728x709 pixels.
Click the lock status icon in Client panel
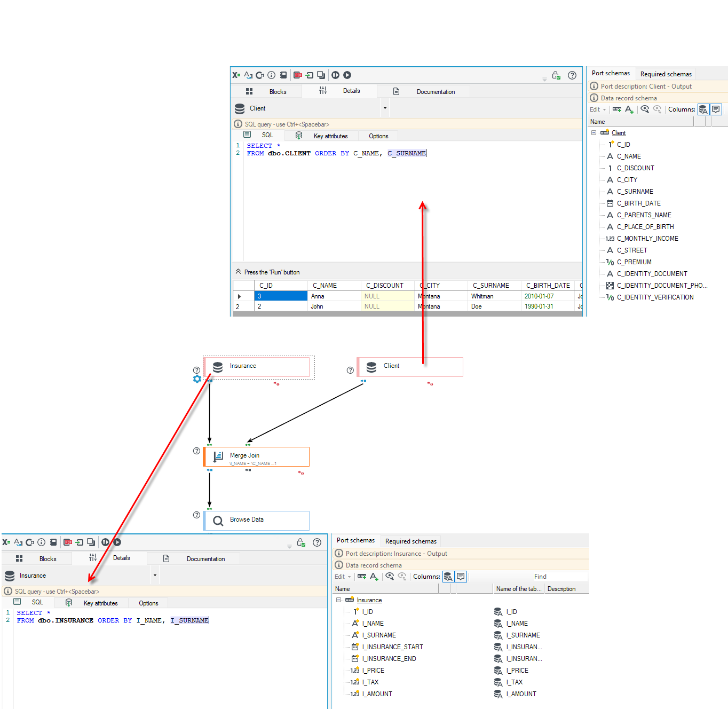point(556,75)
